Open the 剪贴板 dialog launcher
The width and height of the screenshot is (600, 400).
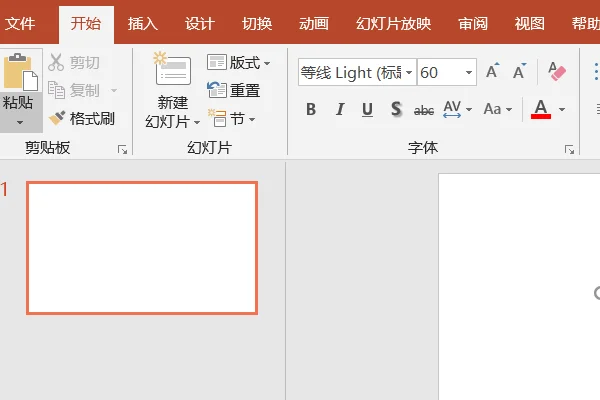pos(122,150)
